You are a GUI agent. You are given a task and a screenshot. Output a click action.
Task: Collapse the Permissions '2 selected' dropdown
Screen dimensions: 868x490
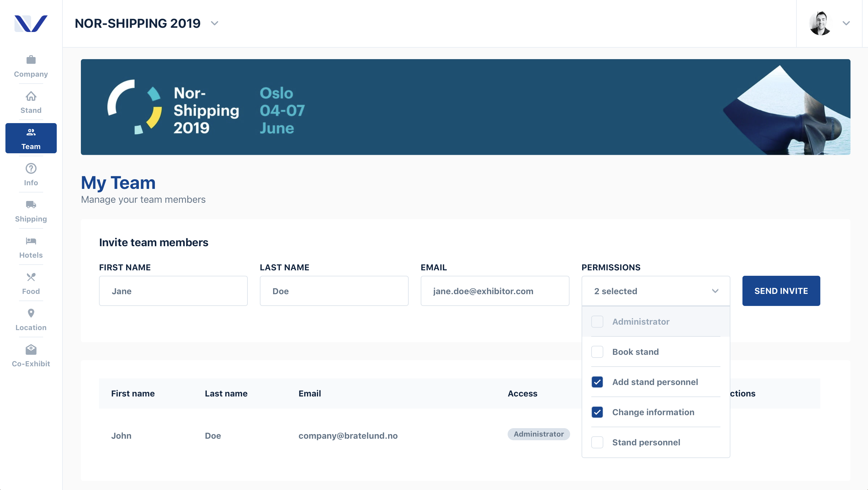[656, 291]
